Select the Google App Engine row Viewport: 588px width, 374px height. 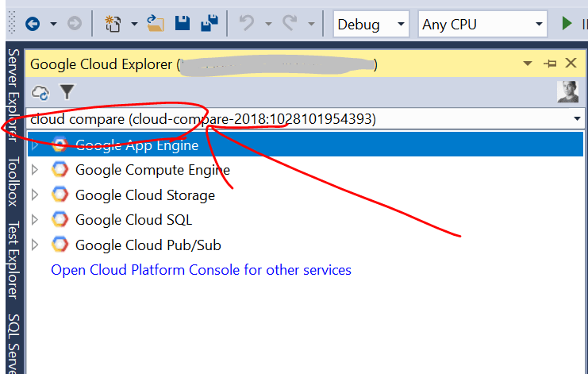tap(306, 144)
